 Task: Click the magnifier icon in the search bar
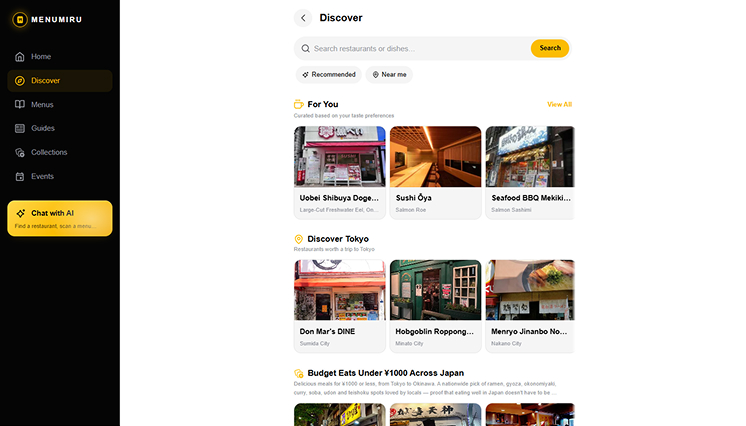[x=305, y=49]
